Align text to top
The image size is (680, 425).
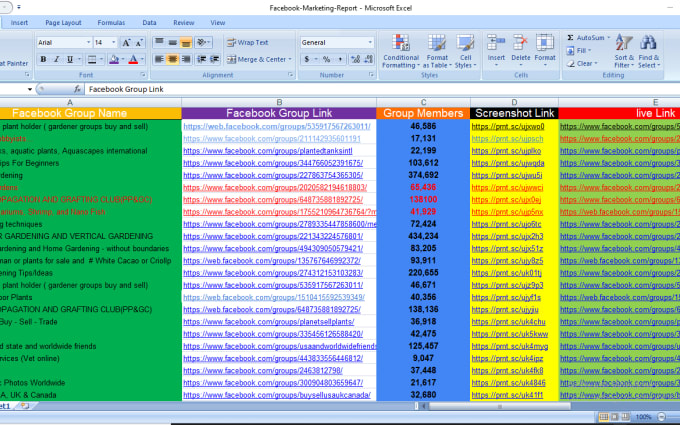159,42
